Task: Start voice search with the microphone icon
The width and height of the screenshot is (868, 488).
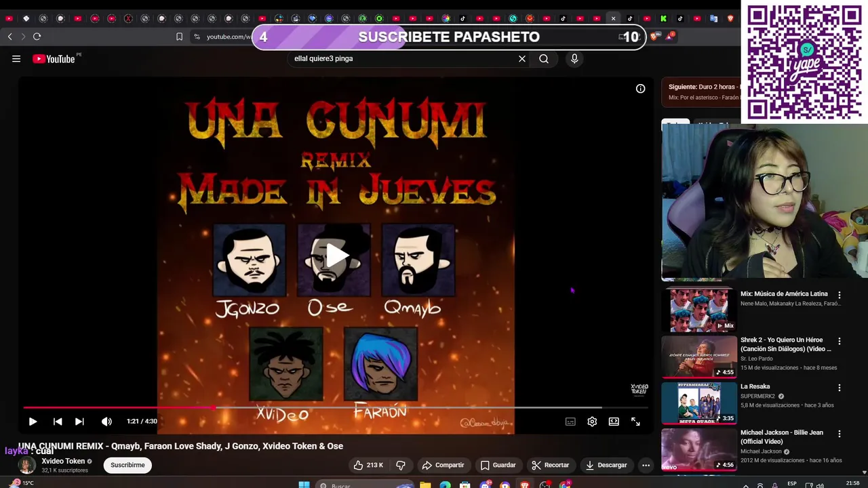Action: pyautogui.click(x=574, y=59)
